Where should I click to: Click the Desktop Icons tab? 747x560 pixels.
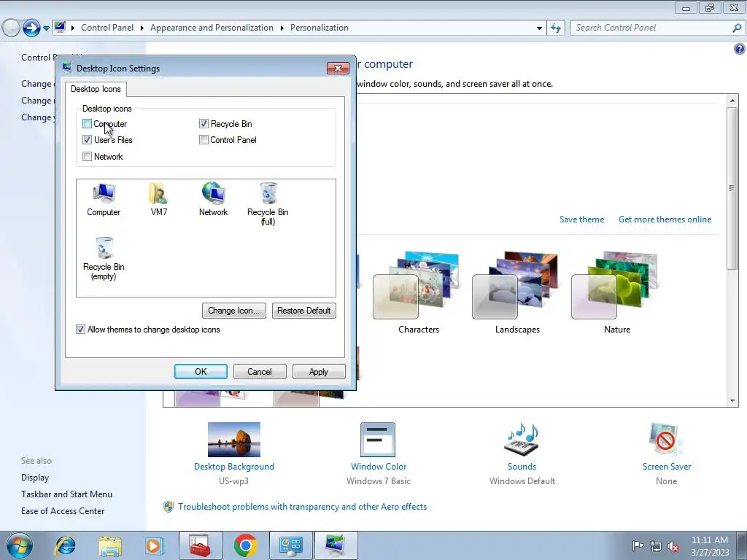point(96,89)
